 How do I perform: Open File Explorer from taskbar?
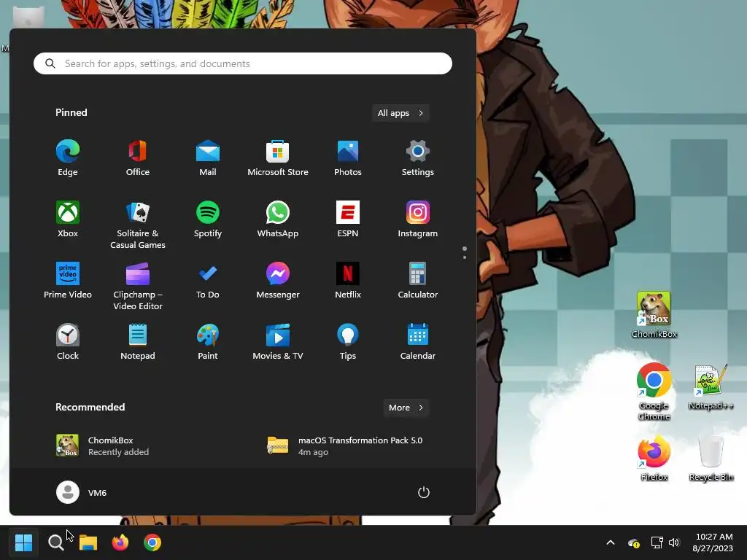(x=88, y=542)
